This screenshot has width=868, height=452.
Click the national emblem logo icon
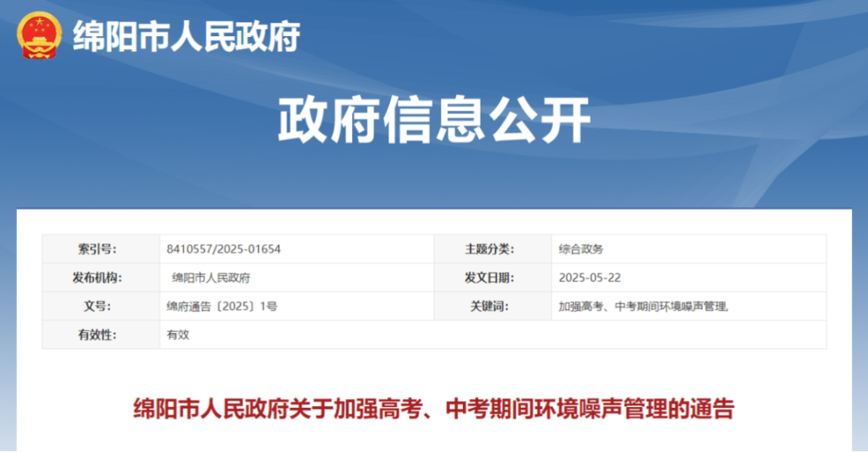(x=39, y=35)
